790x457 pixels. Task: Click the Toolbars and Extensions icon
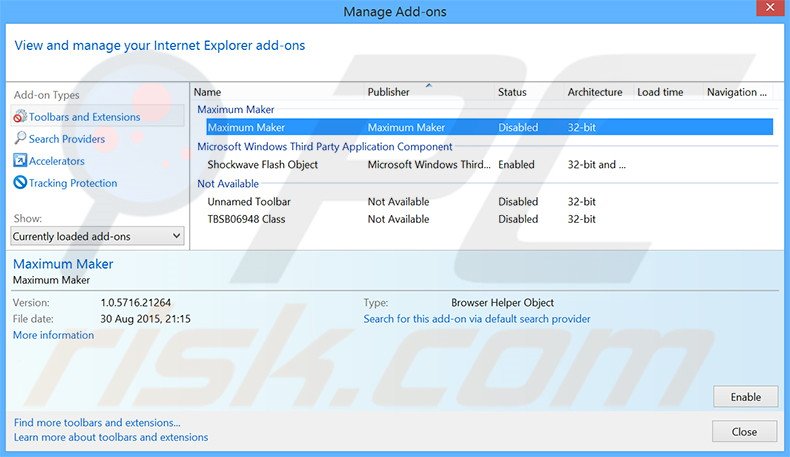(x=20, y=116)
